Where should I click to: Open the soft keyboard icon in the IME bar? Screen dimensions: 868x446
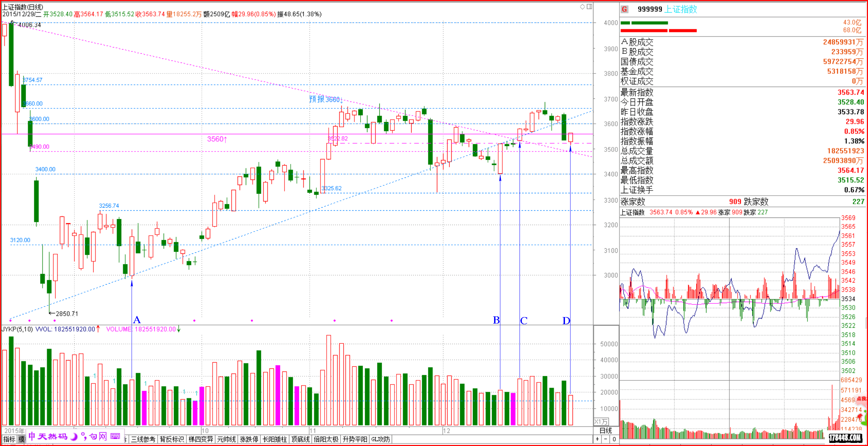coord(115,436)
